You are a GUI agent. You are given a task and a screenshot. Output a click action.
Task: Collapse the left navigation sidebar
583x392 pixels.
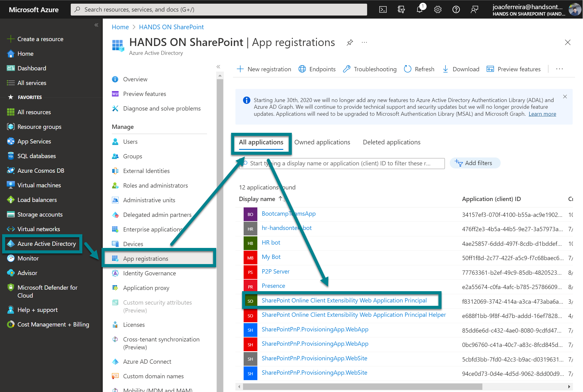click(96, 25)
